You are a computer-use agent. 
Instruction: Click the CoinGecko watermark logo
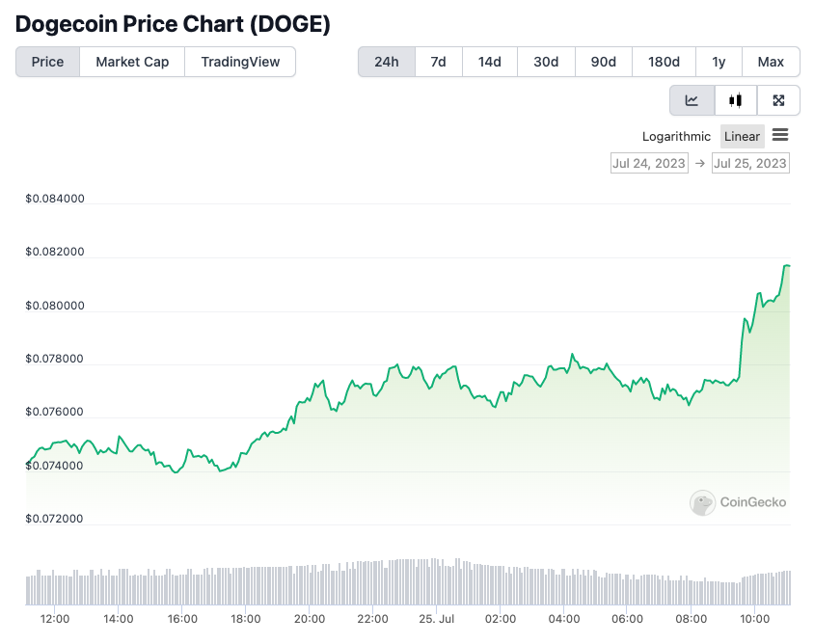739,502
